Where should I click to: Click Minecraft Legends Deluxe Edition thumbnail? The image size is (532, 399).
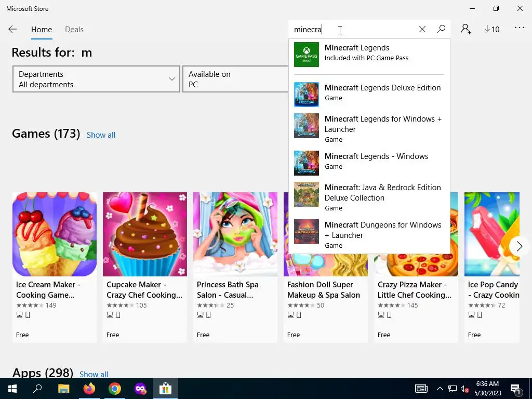click(307, 95)
